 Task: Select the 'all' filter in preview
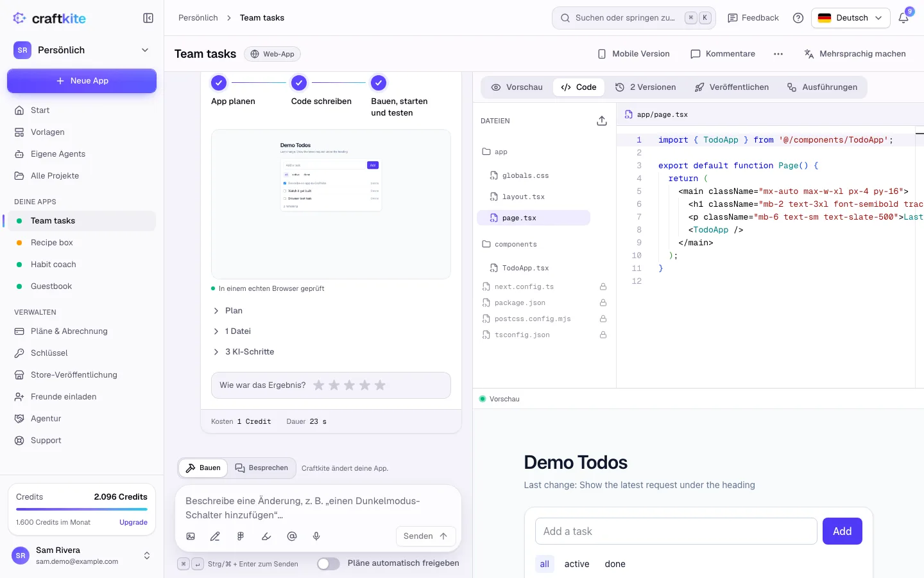[544, 564]
